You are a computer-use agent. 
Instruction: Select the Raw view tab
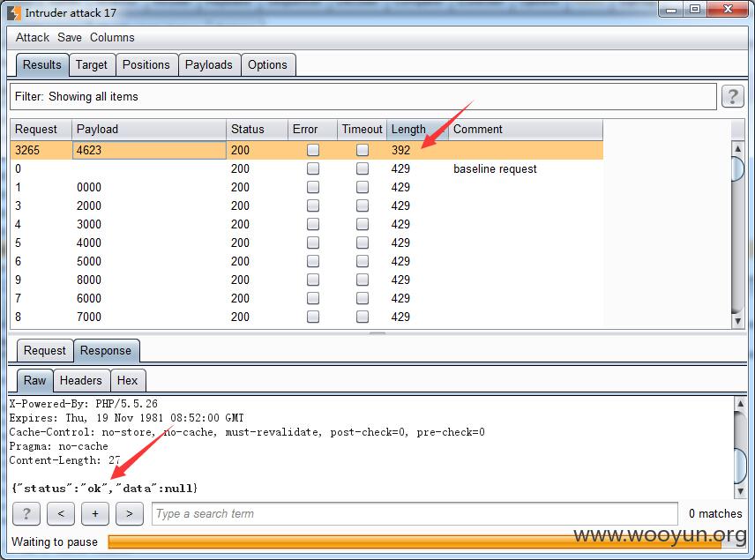tap(34, 380)
